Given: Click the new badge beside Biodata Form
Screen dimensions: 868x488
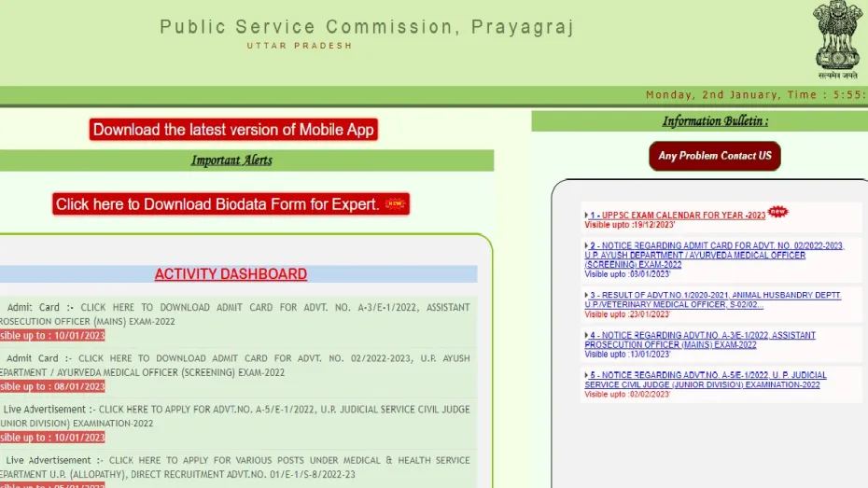Looking at the screenshot, I should point(395,203).
